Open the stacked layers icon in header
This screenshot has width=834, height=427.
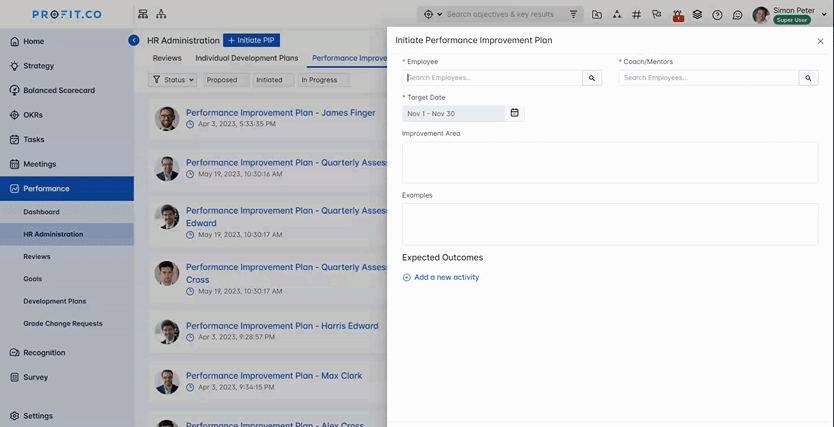[x=697, y=15]
